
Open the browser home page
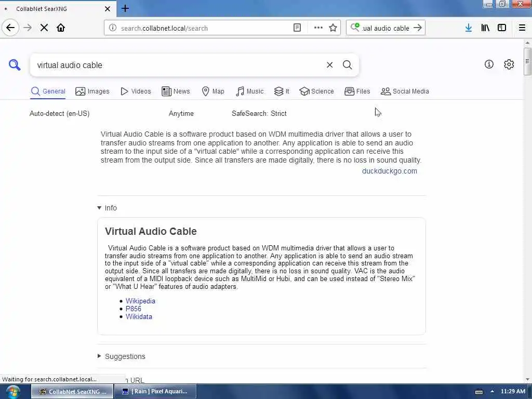tap(61, 28)
